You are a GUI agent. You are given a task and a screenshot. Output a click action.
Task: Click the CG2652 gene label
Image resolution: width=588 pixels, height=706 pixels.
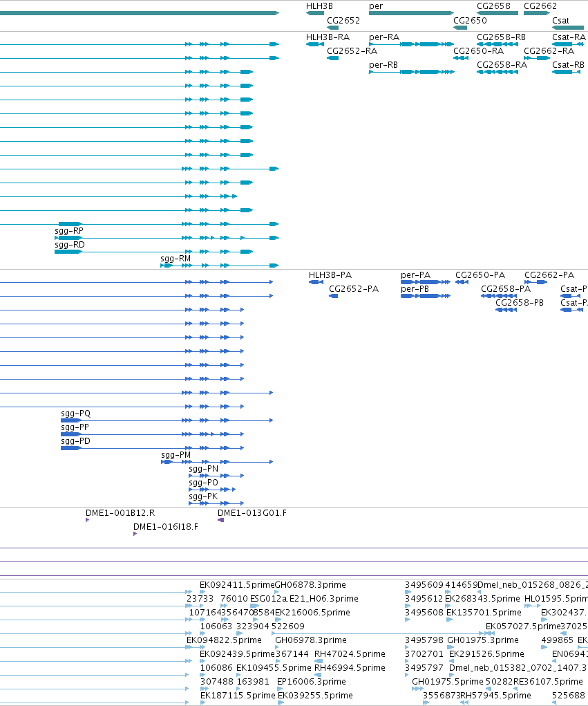pos(343,21)
